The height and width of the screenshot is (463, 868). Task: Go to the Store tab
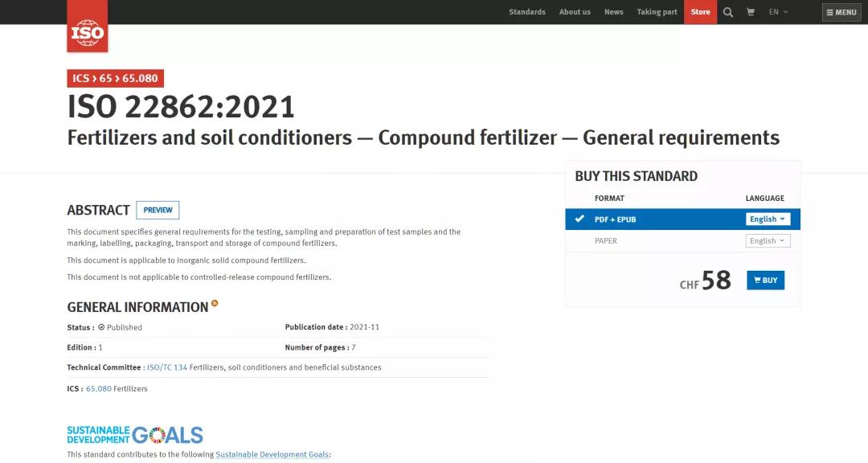[x=700, y=11]
